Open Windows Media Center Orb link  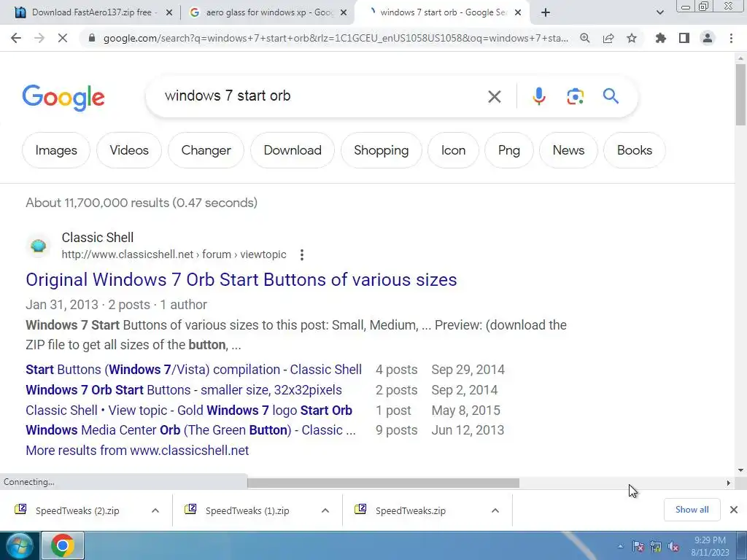coord(190,430)
